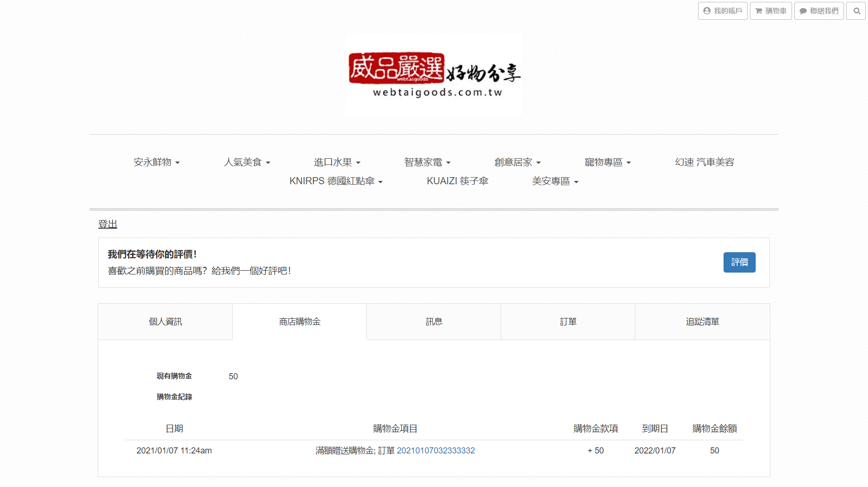Open 我的帳戶 account button

tap(723, 11)
